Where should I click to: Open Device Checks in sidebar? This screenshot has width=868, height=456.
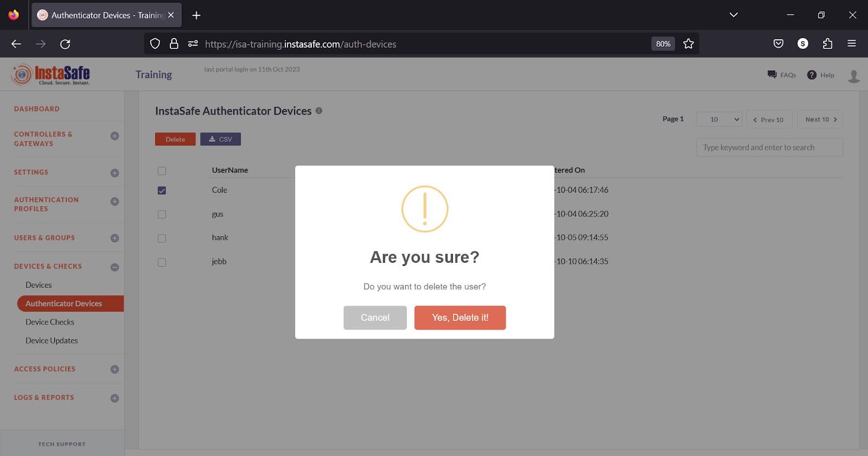tap(50, 322)
